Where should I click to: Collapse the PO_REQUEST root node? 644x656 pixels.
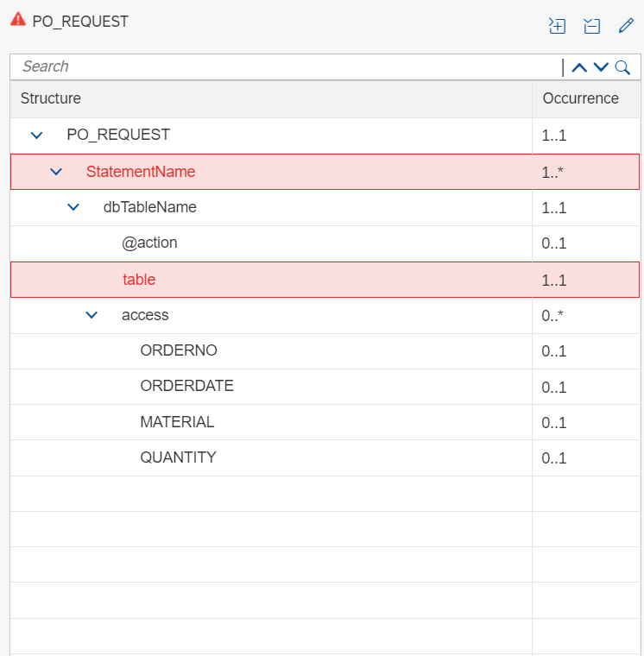[x=36, y=136]
